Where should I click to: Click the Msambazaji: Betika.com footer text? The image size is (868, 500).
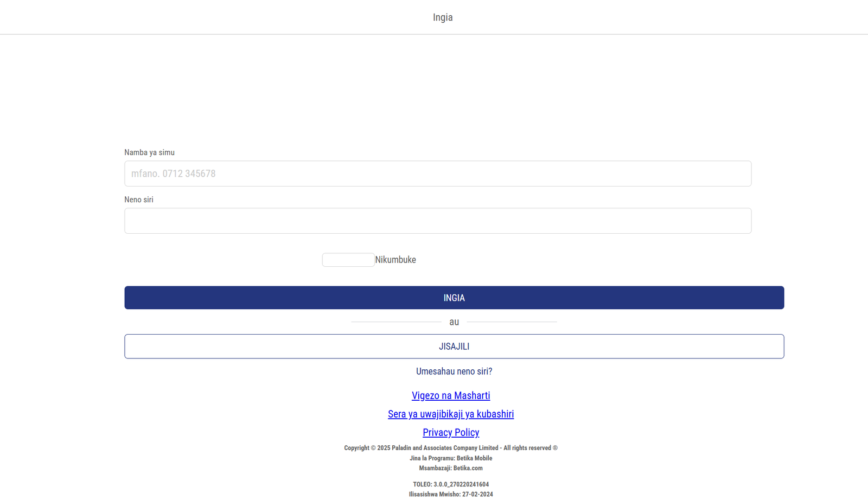tap(451, 468)
